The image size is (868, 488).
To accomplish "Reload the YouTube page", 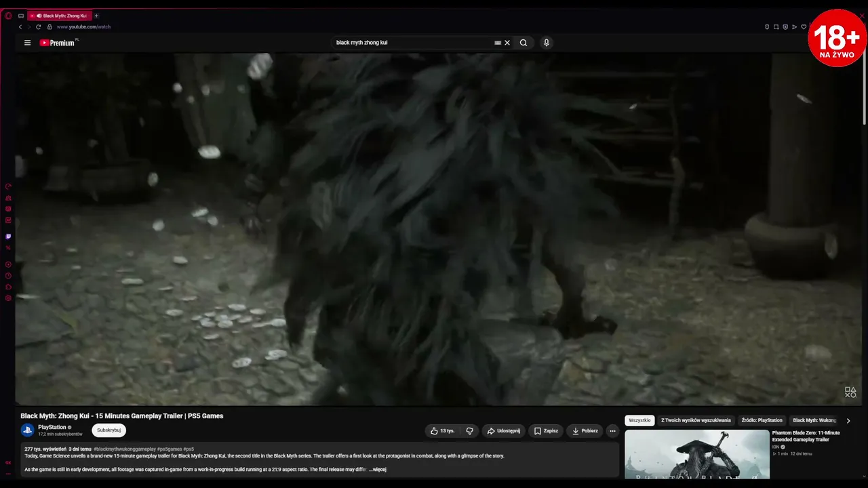I will click(38, 27).
